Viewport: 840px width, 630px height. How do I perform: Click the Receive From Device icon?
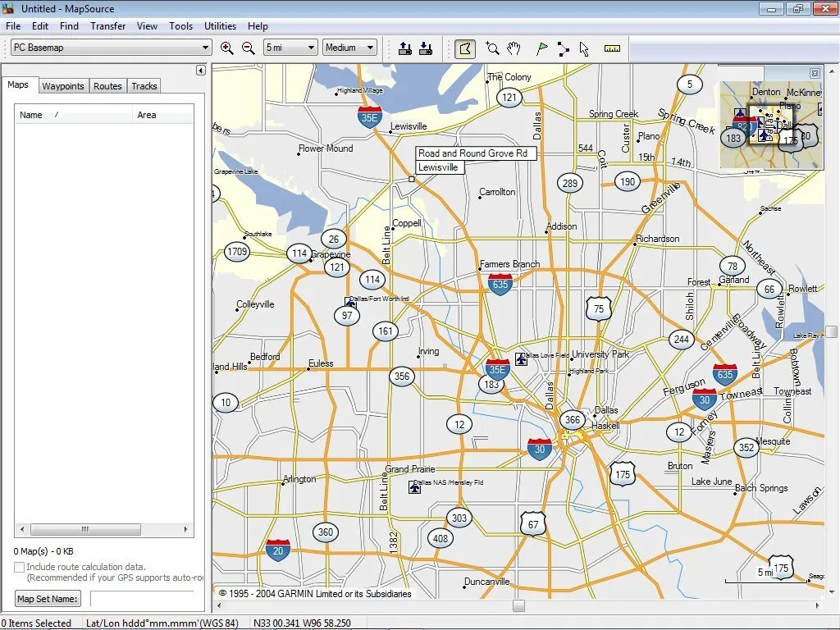tap(426, 48)
